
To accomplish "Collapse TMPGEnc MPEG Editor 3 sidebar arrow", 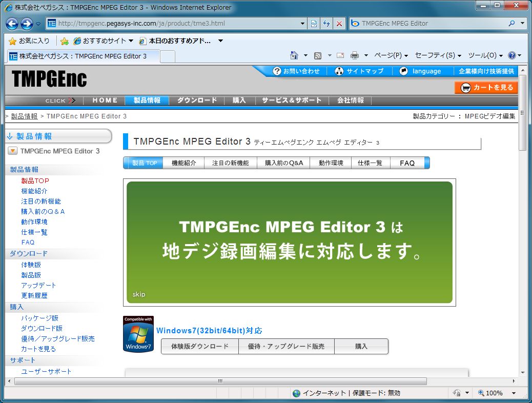I will [12, 151].
